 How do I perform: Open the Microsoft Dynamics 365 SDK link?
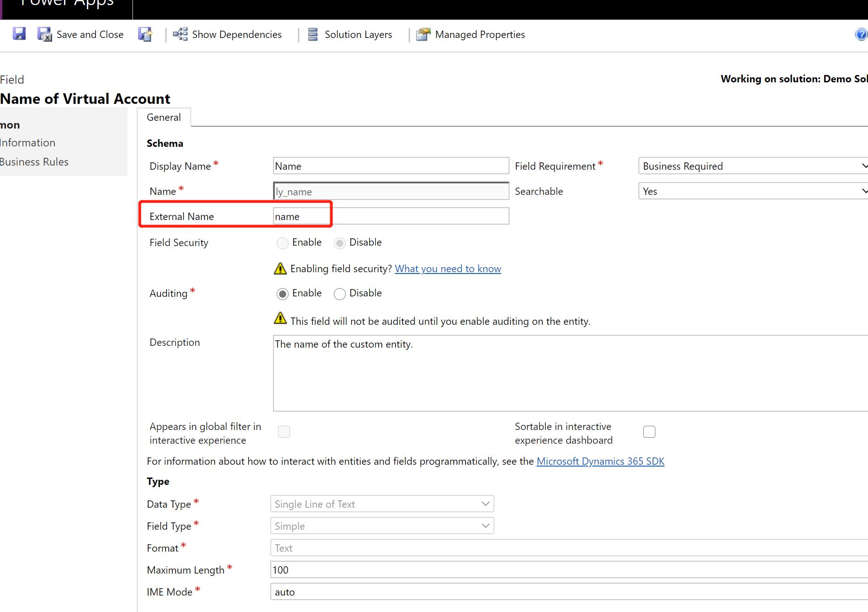pos(600,461)
